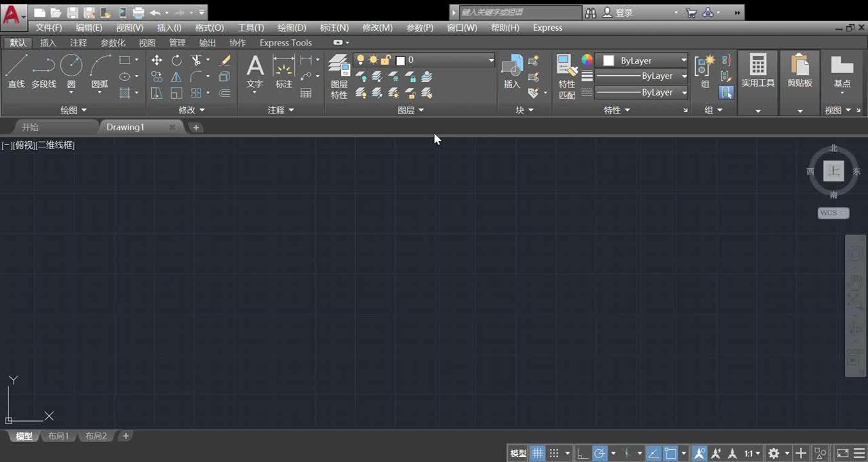This screenshot has width=868, height=462.
Task: Switch to the 布局1 layout
Action: point(58,436)
